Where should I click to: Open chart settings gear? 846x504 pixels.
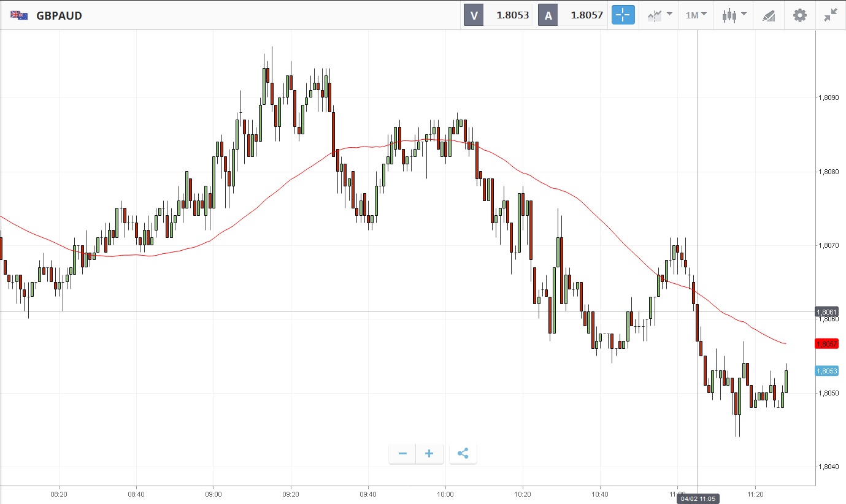click(800, 15)
